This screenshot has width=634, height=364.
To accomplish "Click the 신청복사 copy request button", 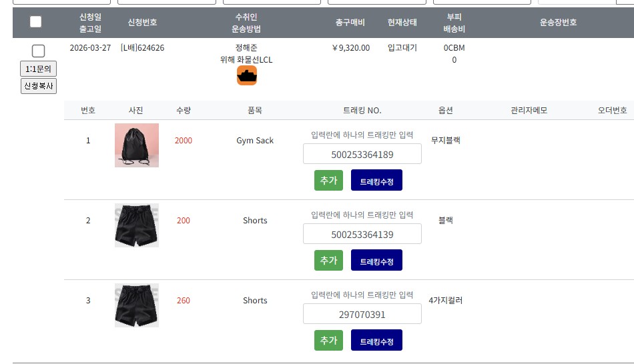I will point(39,86).
